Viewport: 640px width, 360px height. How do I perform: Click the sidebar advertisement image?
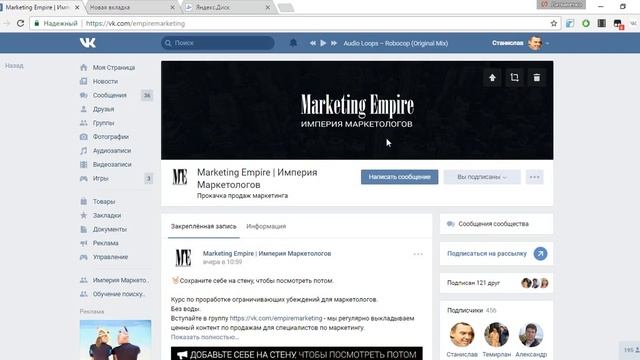point(116,340)
